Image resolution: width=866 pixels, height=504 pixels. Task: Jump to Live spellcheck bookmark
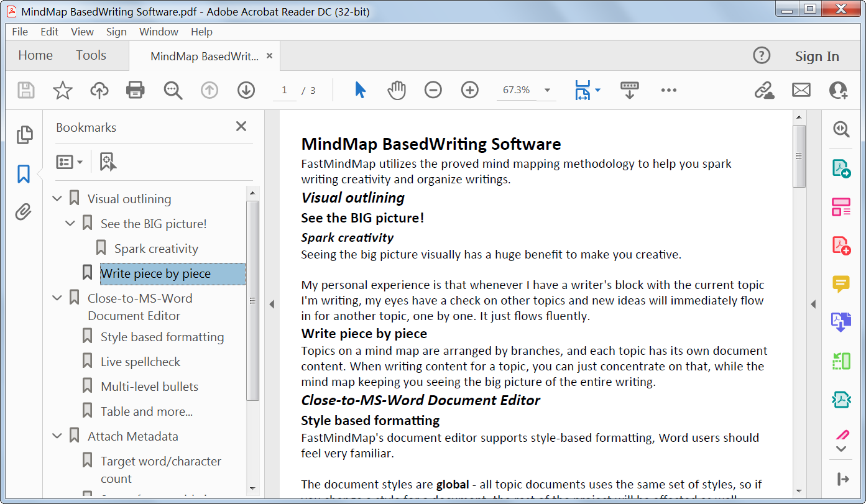point(140,362)
